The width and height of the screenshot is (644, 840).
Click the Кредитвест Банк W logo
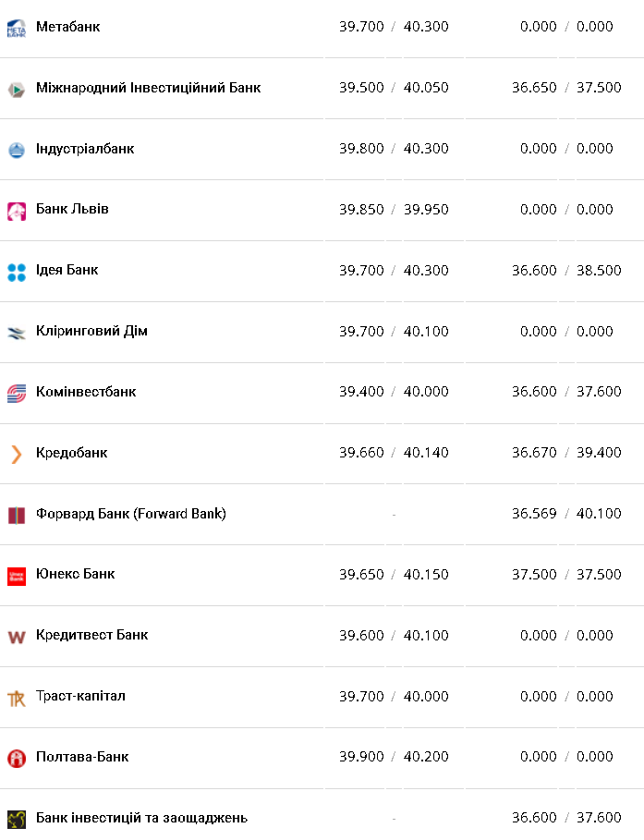pyautogui.click(x=17, y=637)
